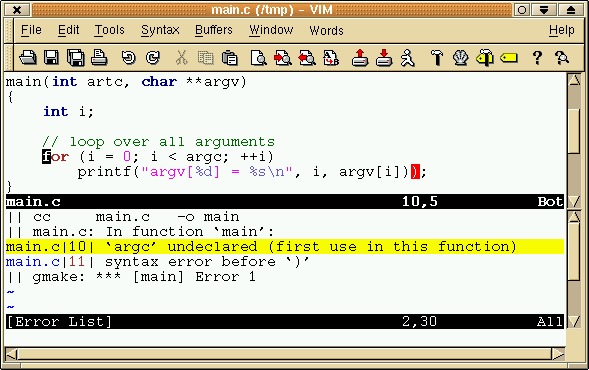589x370 pixels.
Task: Open the File menu
Action: coord(31,30)
